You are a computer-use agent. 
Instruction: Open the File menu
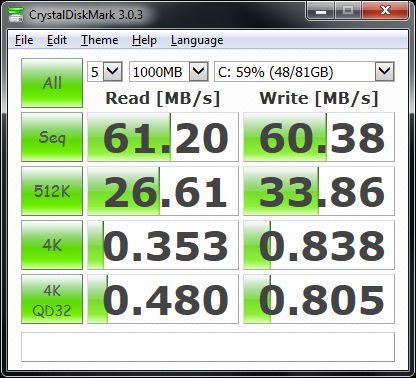[x=24, y=40]
